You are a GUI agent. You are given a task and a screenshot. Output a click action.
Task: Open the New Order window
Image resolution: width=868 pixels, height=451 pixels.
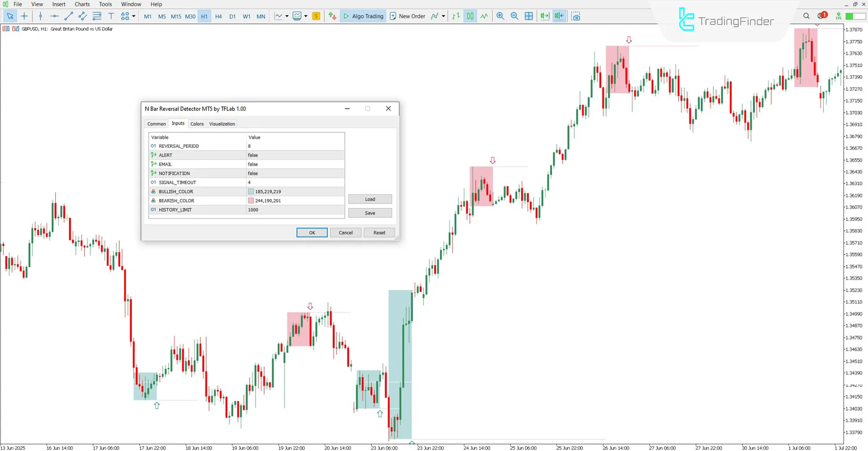408,16
